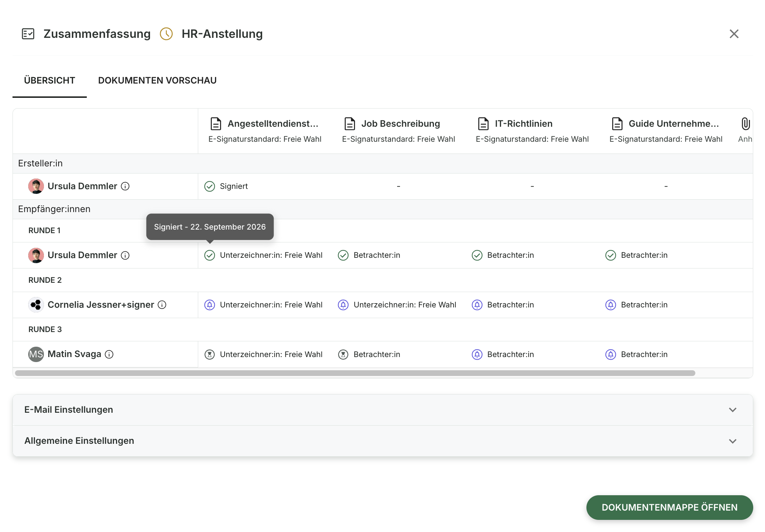Click the Job Beschreibung document icon
This screenshot has width=765, height=532.
350,124
